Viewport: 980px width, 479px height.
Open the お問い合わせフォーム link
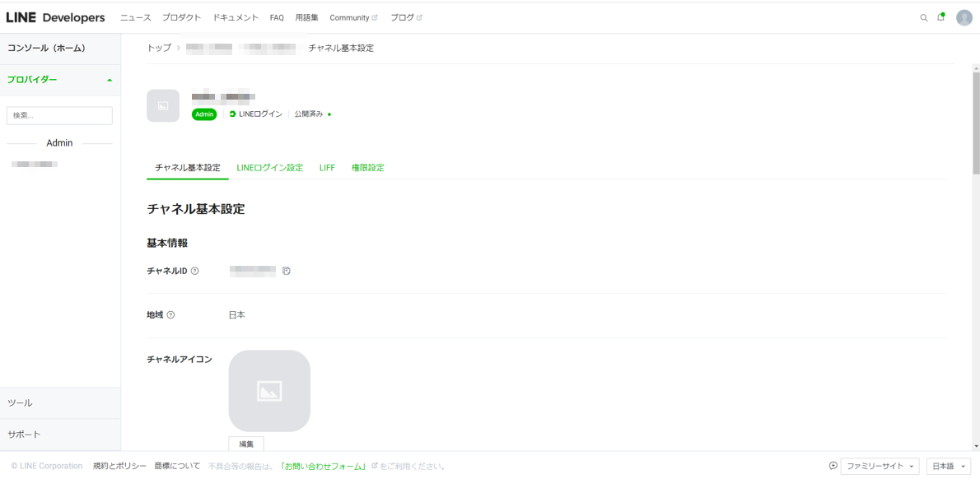coord(323,466)
